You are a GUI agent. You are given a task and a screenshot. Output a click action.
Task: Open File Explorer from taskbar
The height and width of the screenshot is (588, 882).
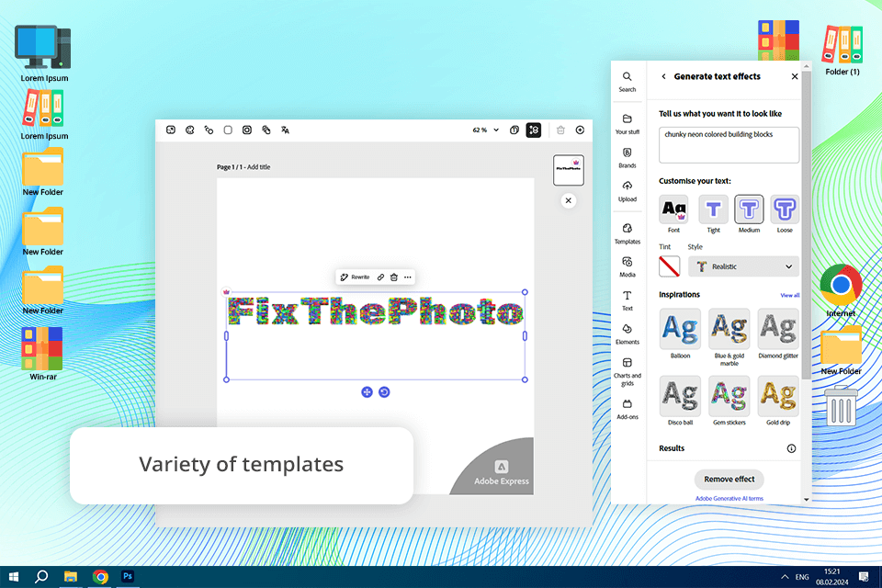point(71,577)
